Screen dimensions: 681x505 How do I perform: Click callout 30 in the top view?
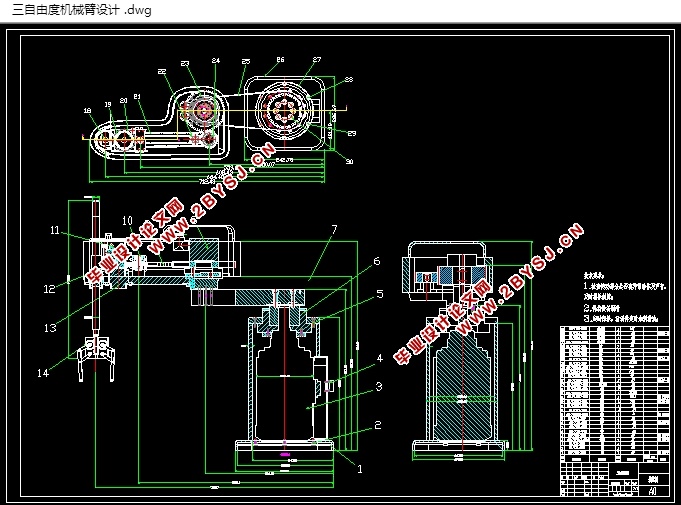[349, 162]
